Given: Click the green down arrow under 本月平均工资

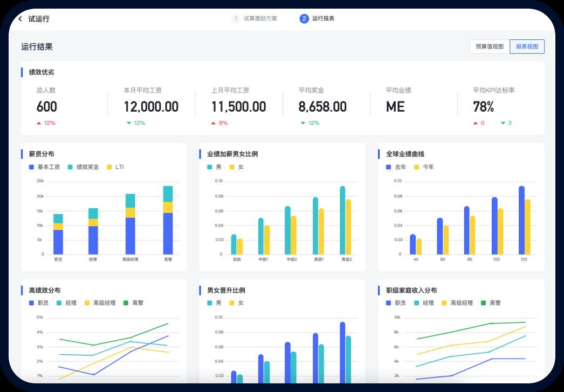Looking at the screenshot, I should point(129,123).
